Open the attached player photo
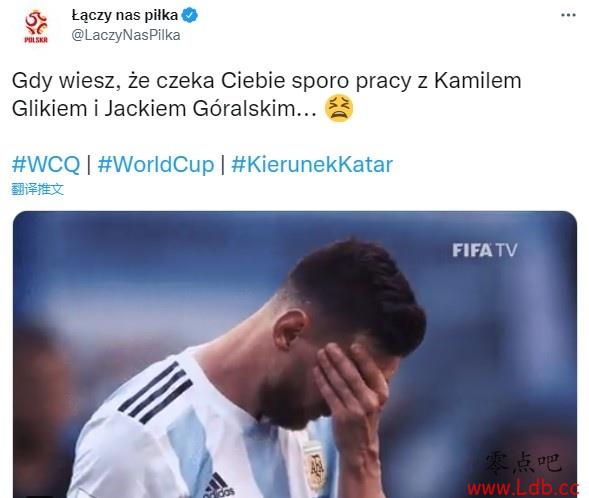The width and height of the screenshot is (589, 498). coord(295,354)
